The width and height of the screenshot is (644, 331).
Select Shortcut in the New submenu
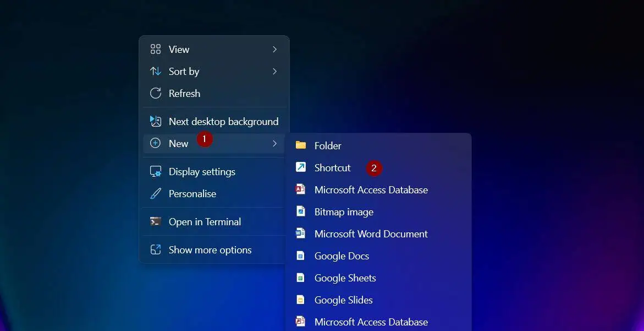click(378, 168)
